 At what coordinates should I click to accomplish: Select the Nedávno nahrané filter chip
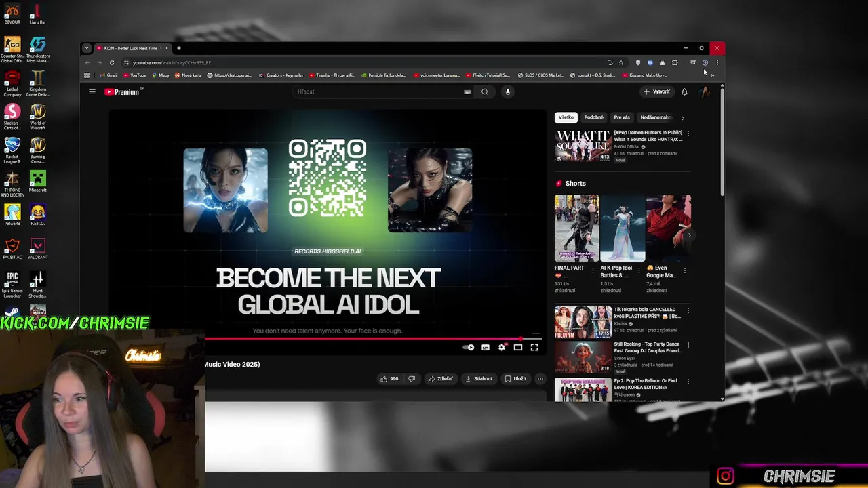pos(655,117)
